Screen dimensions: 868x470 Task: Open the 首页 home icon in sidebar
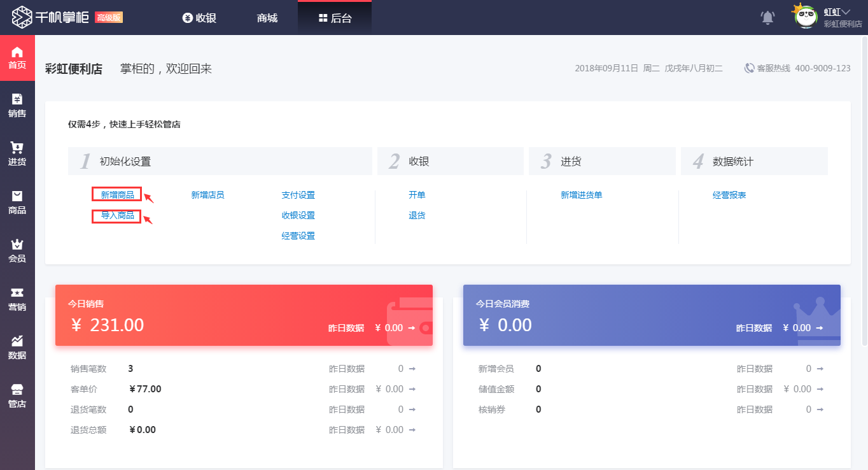coord(17,57)
